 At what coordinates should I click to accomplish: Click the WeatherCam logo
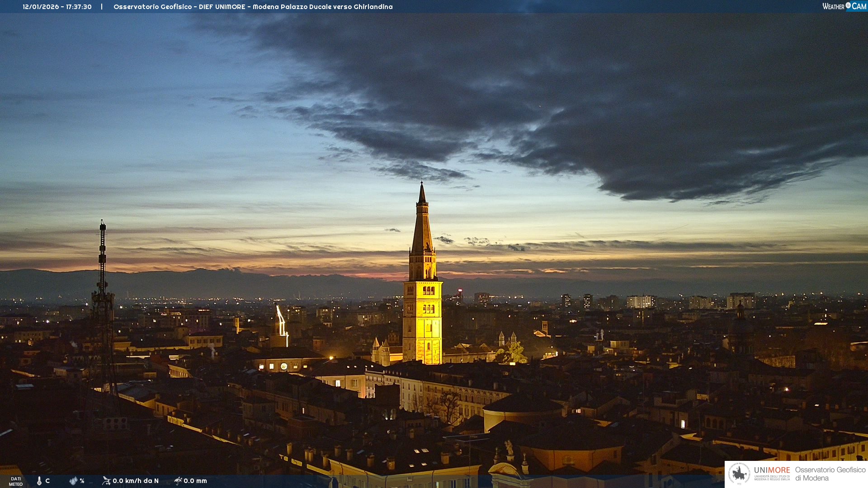[844, 6]
